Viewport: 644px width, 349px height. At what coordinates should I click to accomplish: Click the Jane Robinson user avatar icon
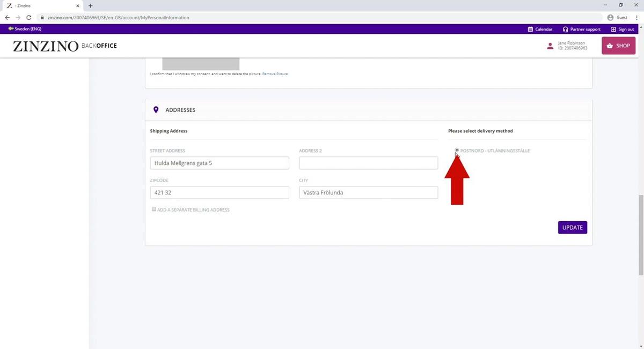(x=550, y=46)
